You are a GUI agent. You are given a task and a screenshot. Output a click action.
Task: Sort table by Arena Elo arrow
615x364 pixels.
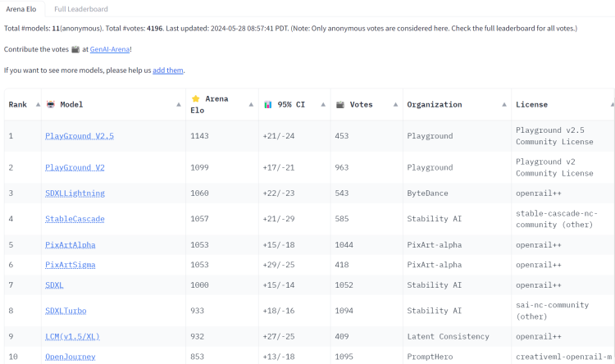(251, 105)
